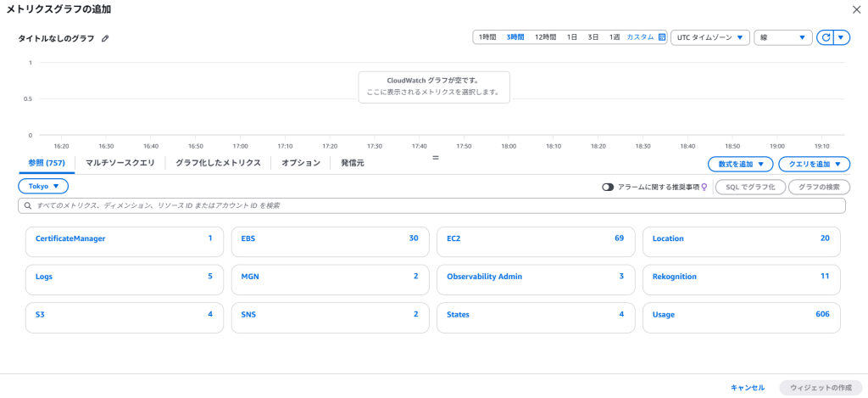
Task: Click the pencil icon to edit graph title
Action: (105, 39)
